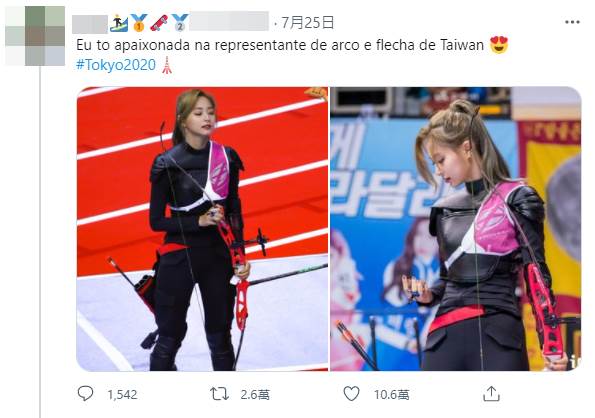Open the #Tokyo2020 hashtag link
Screen dimensions: 595x418
(116, 65)
